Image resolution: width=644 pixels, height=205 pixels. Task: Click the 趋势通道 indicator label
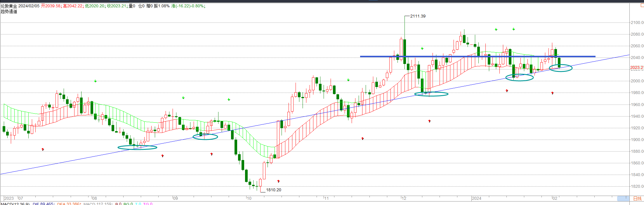pos(9,12)
